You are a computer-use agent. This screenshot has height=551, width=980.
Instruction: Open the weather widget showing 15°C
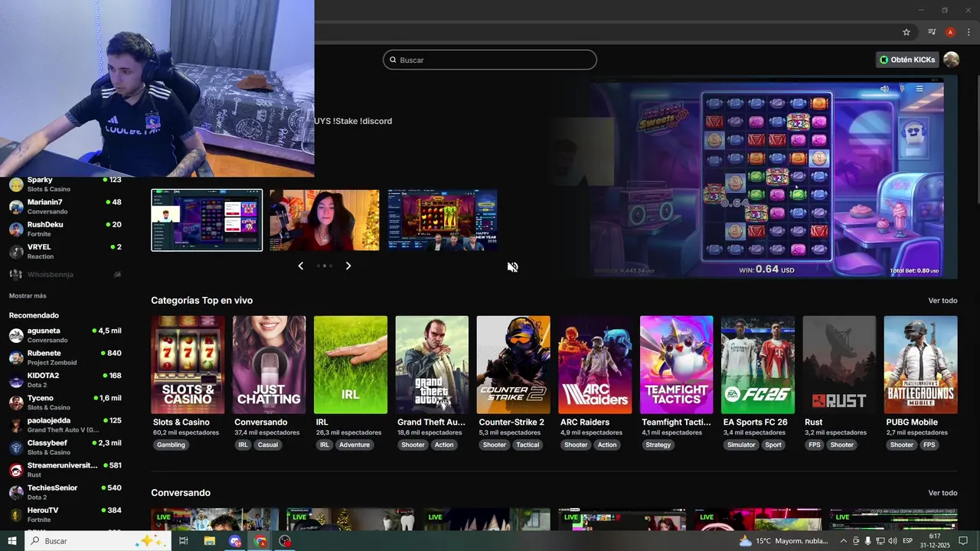(784, 541)
